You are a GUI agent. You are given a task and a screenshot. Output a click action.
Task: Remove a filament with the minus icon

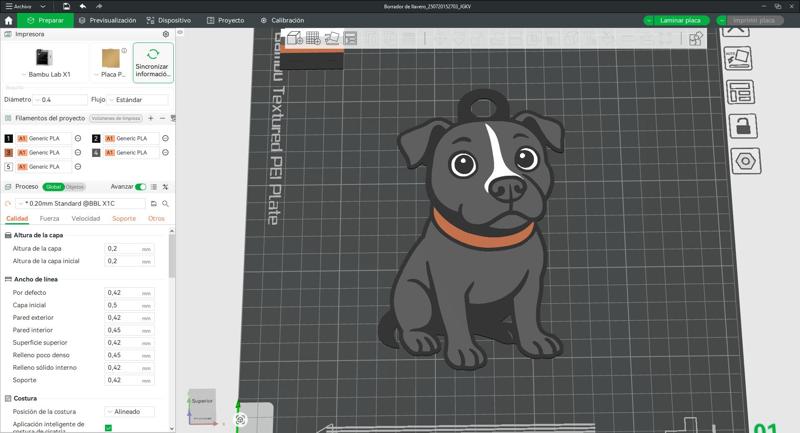click(x=162, y=118)
